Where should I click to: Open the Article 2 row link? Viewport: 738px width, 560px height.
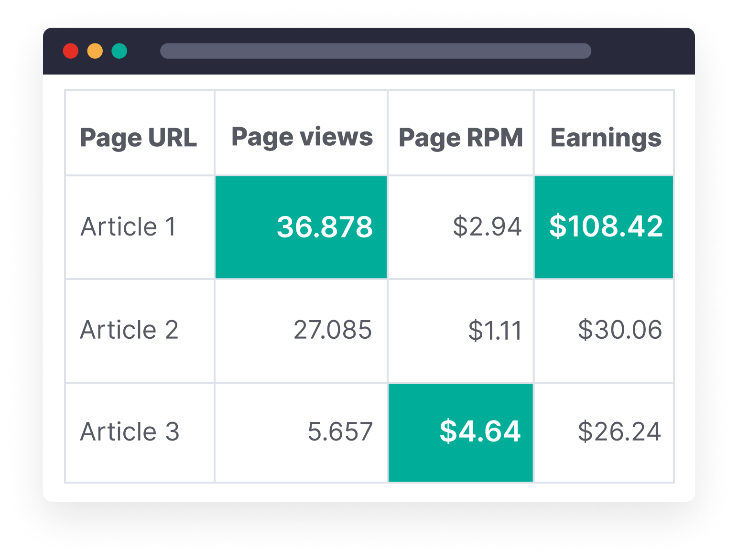click(129, 330)
